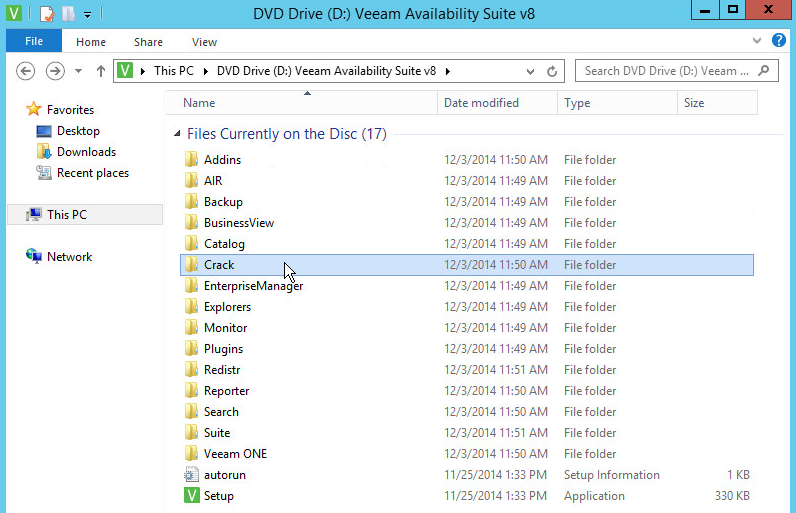This screenshot has width=796, height=513.
Task: Go back with the Back arrow
Action: [x=25, y=71]
